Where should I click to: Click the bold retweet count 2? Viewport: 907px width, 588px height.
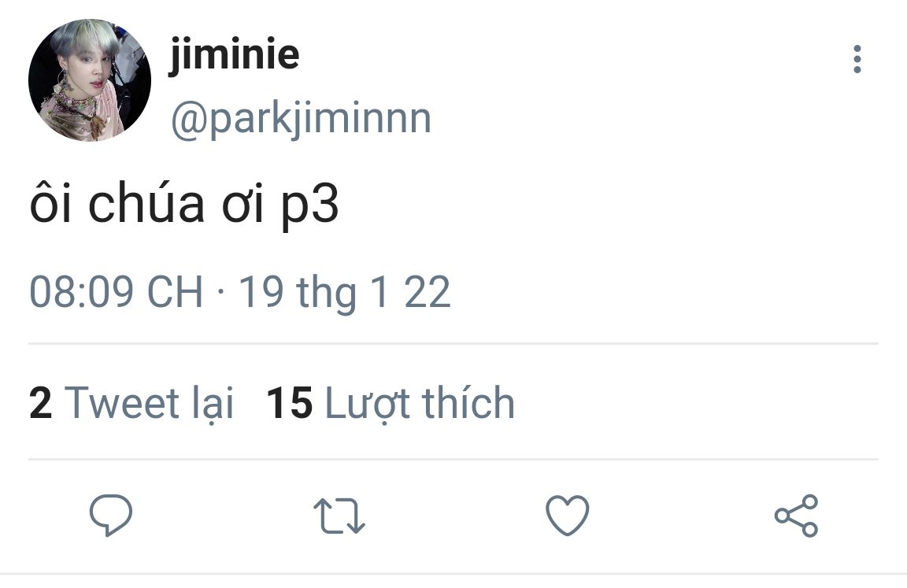(x=40, y=403)
